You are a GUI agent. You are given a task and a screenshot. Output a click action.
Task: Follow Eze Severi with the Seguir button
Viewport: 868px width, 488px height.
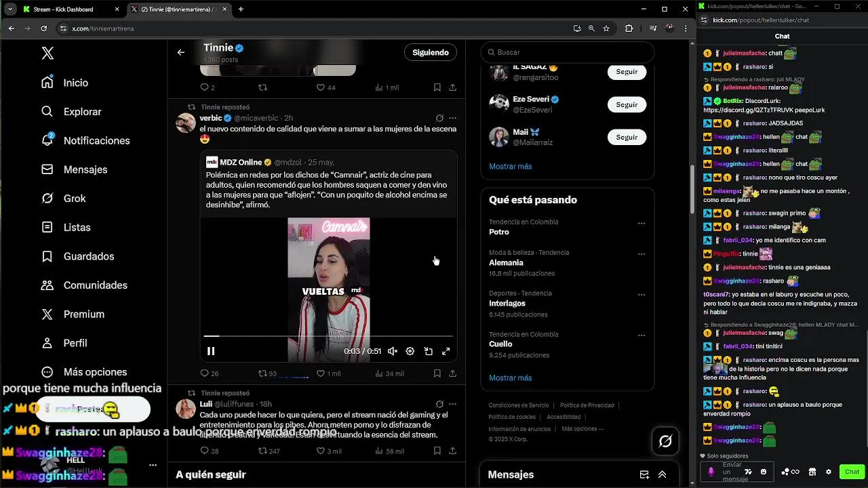tap(627, 104)
